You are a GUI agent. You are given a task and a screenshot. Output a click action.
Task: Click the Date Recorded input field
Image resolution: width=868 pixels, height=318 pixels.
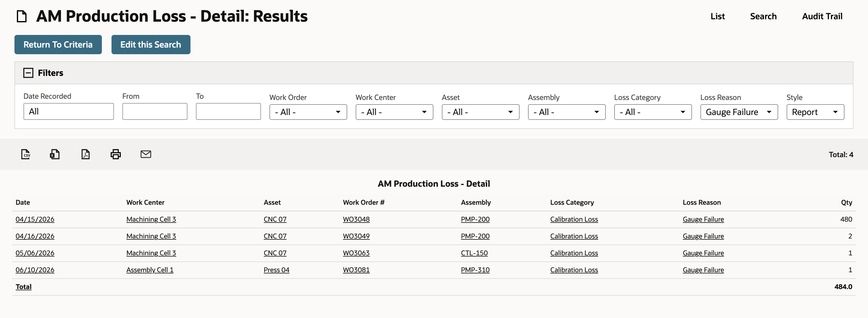(x=69, y=111)
